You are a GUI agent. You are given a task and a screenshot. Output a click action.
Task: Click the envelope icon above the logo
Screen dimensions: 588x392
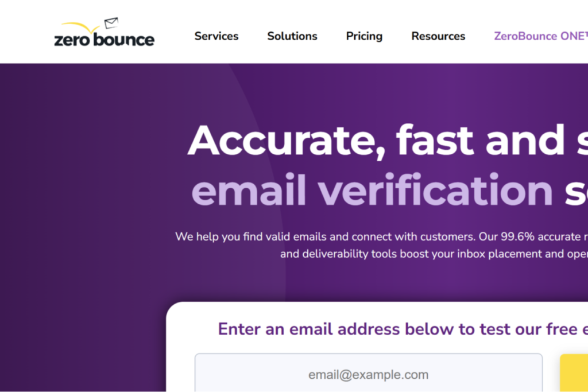(111, 23)
